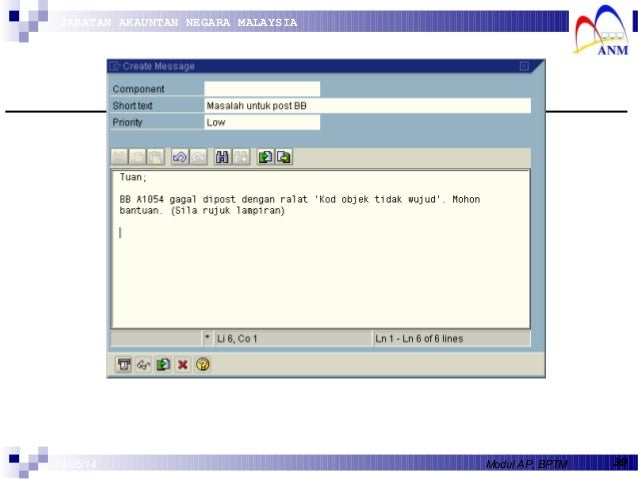Click the greyed-out cut icon in editor toolbar
Viewport: 638px width, 479px height.
120,157
